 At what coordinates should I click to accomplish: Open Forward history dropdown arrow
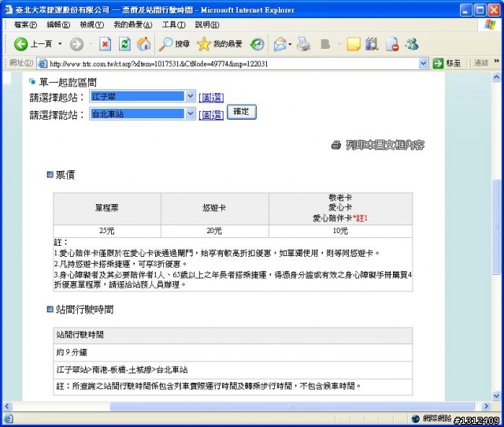pos(91,44)
